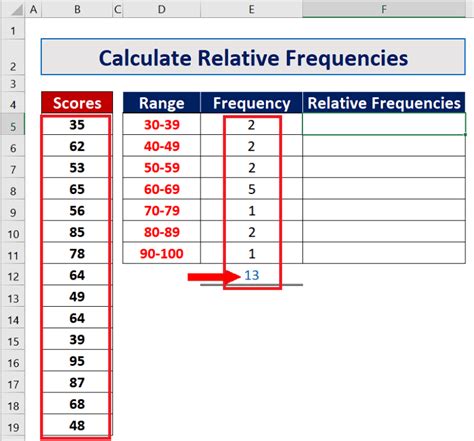This screenshot has height=441, width=474.
Task: Select column A header
Action: click(x=33, y=9)
